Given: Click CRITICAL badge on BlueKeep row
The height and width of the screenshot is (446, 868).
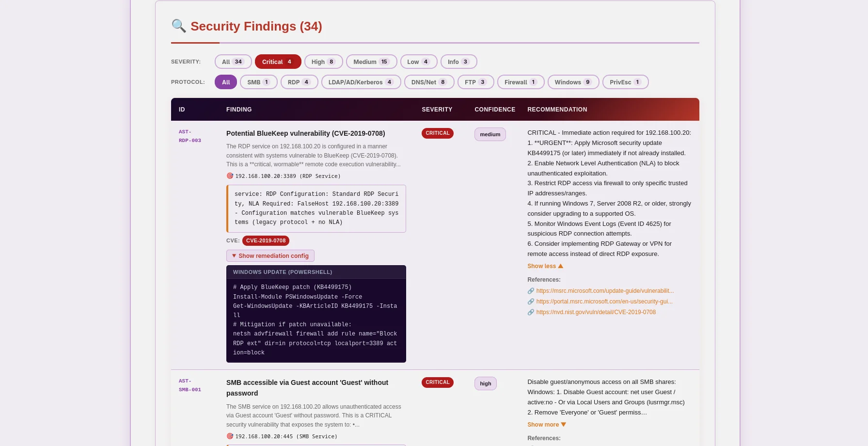Looking at the screenshot, I should (438, 133).
